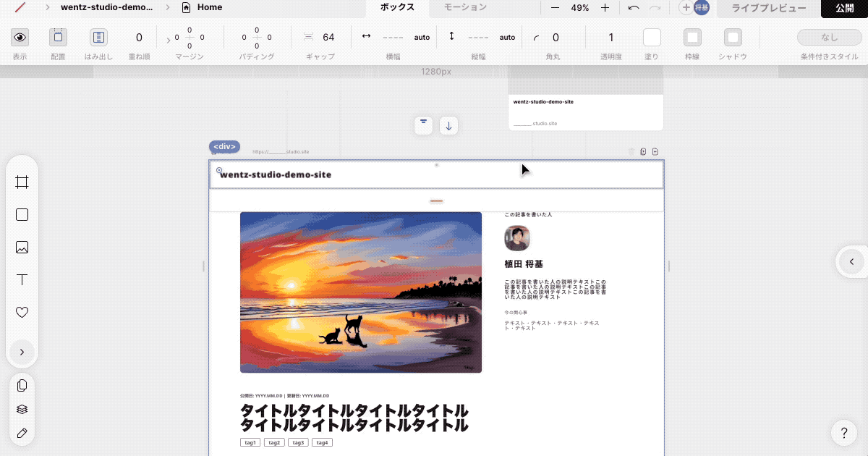Toggle auto height in the 縦幅 control
This screenshot has height=456, width=868.
(507, 37)
